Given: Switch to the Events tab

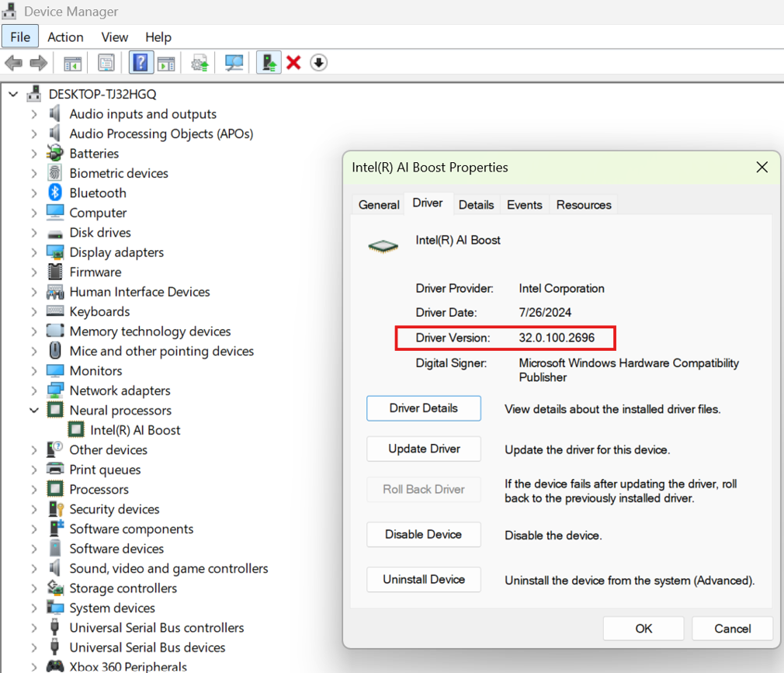Looking at the screenshot, I should click(524, 205).
